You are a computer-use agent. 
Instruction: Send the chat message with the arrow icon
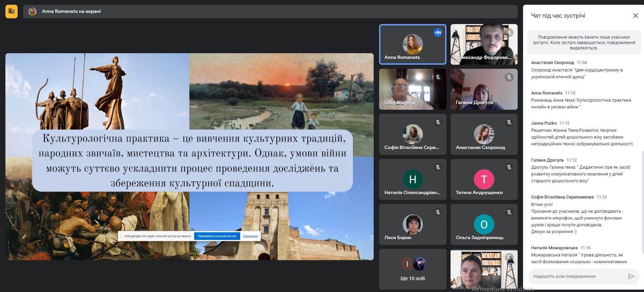click(x=631, y=276)
